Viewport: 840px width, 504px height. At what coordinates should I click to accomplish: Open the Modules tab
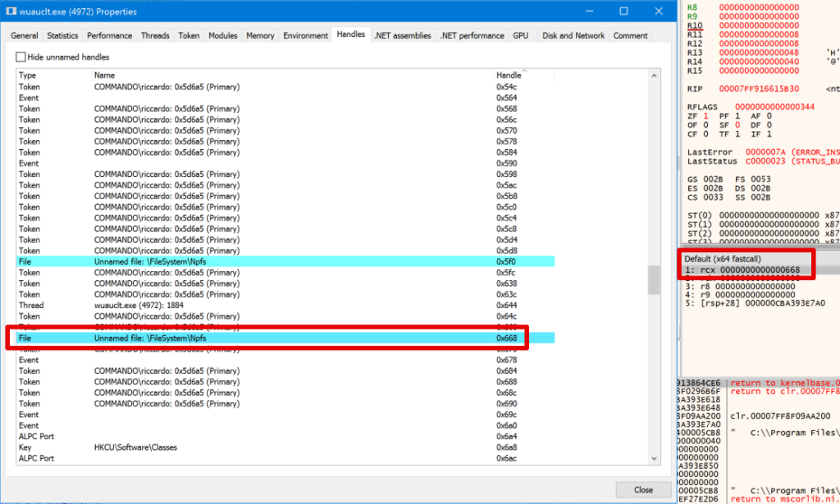(x=222, y=35)
